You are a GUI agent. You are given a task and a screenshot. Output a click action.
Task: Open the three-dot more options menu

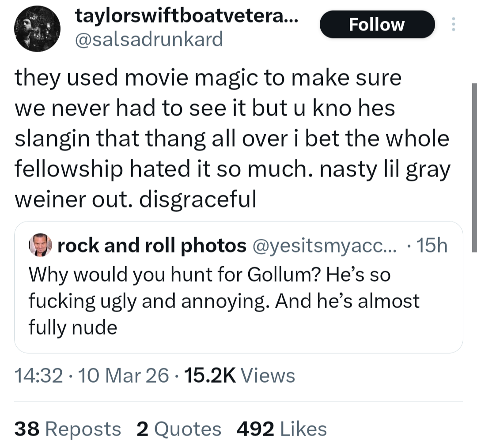click(452, 24)
